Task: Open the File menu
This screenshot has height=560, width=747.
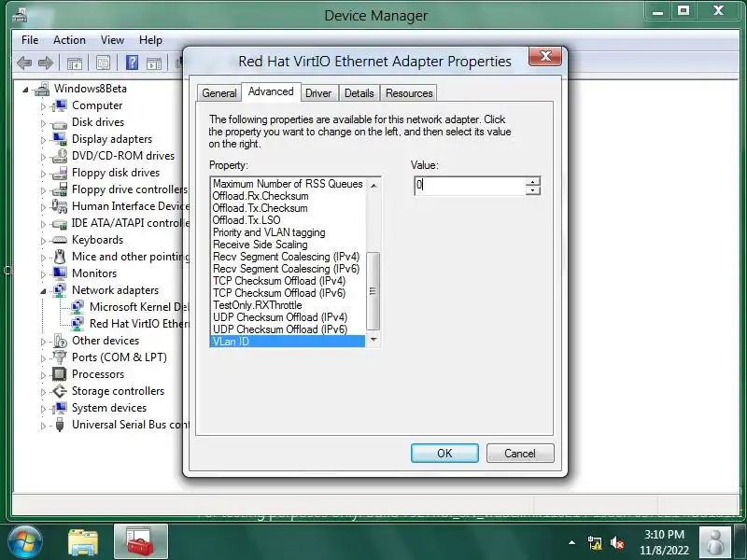Action: [x=30, y=40]
